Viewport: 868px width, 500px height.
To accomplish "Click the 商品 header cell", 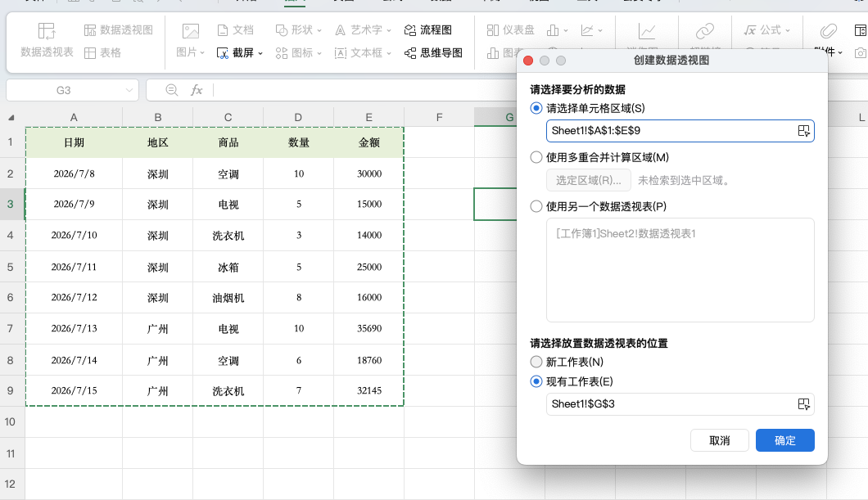I will (228, 142).
